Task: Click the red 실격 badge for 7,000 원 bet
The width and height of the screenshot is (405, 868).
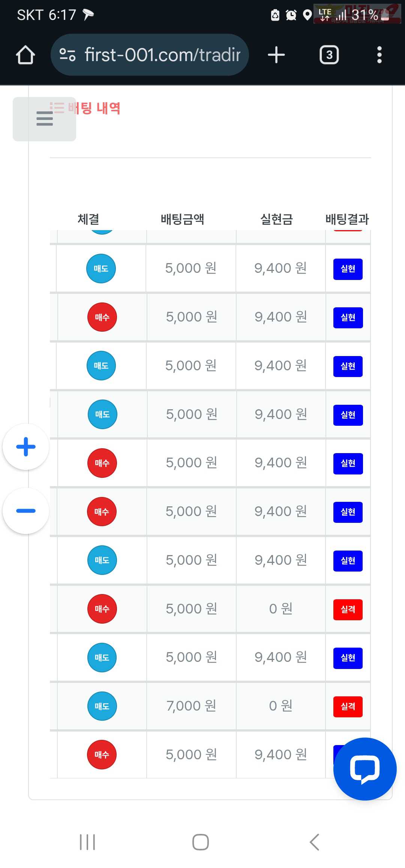Action: [348, 706]
